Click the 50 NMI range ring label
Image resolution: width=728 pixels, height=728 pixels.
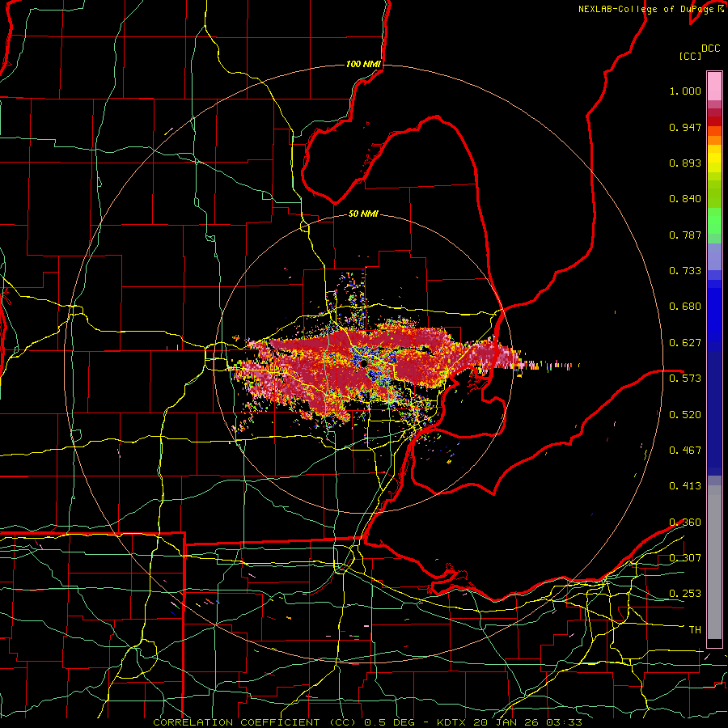click(363, 214)
